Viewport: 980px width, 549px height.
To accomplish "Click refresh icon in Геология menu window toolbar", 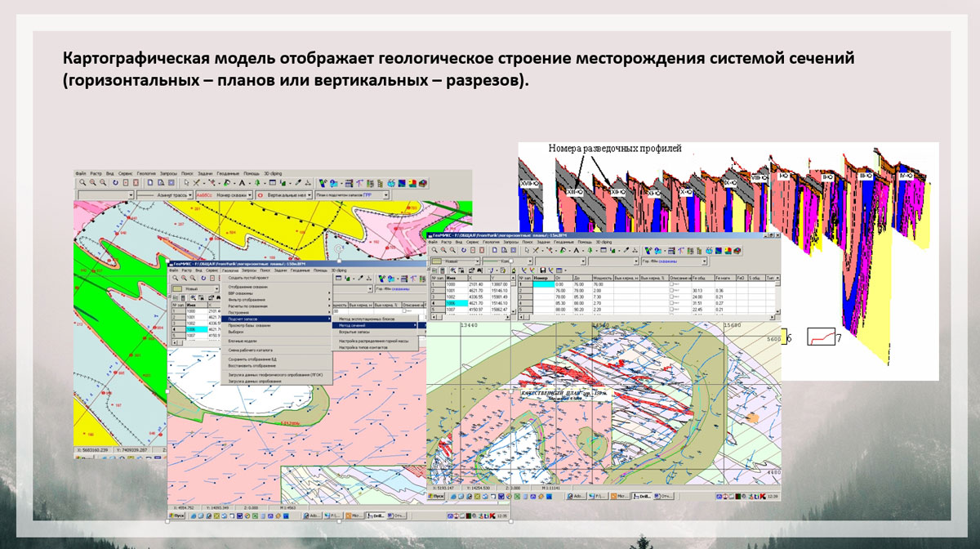I will click(x=203, y=278).
